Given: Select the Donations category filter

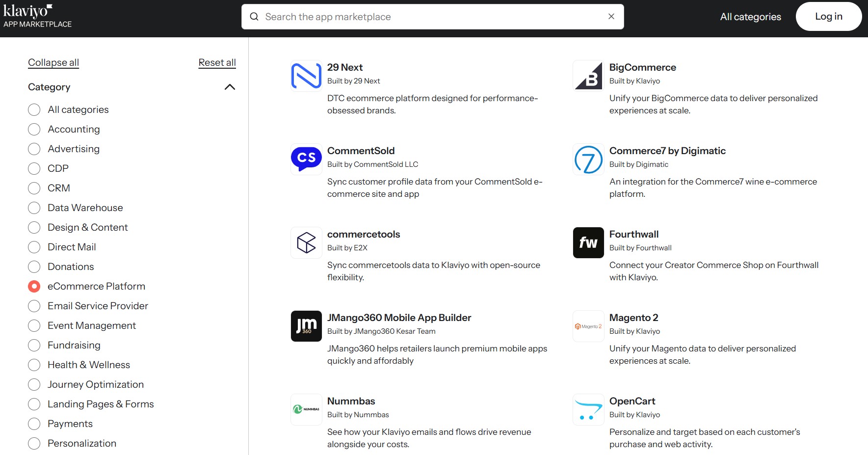Looking at the screenshot, I should [34, 267].
